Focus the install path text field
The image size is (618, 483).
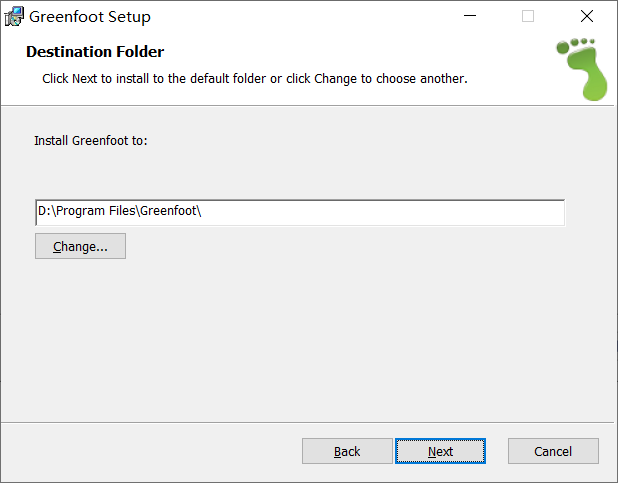point(380,212)
